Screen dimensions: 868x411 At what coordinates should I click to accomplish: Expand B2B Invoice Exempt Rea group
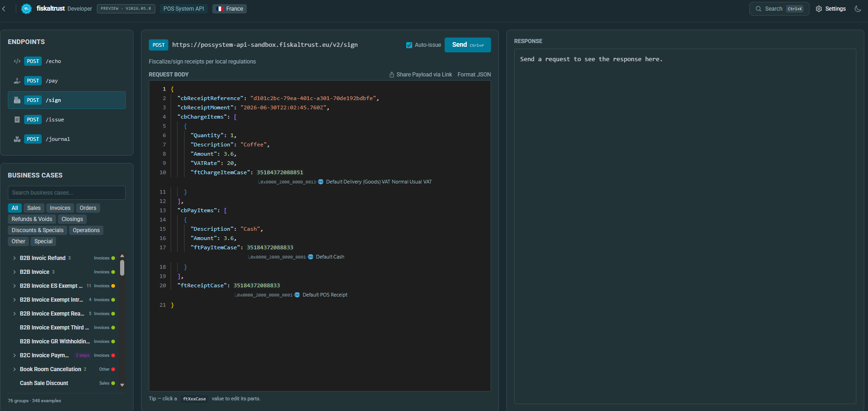tap(14, 314)
